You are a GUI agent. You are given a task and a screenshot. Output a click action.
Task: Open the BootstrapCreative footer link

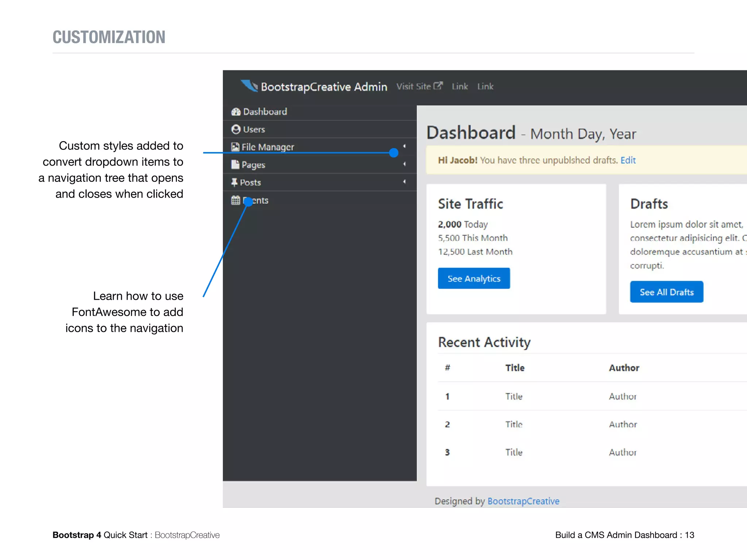pos(523,501)
